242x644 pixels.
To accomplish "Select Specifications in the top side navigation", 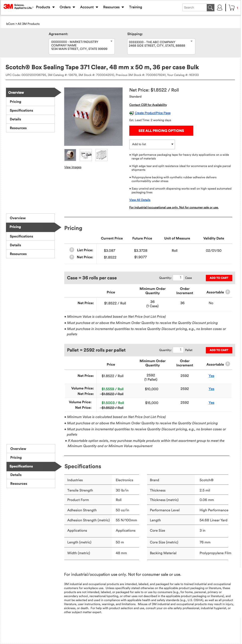I will click(x=30, y=110).
